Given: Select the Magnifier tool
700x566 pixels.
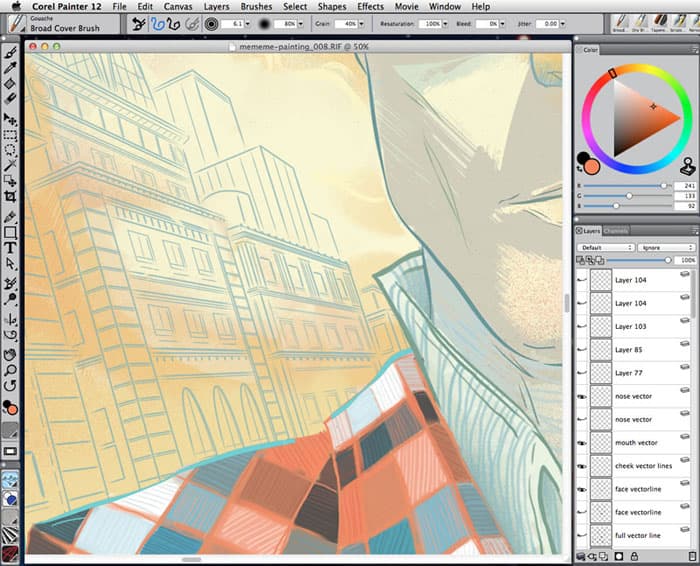Looking at the screenshot, I should click(x=10, y=370).
